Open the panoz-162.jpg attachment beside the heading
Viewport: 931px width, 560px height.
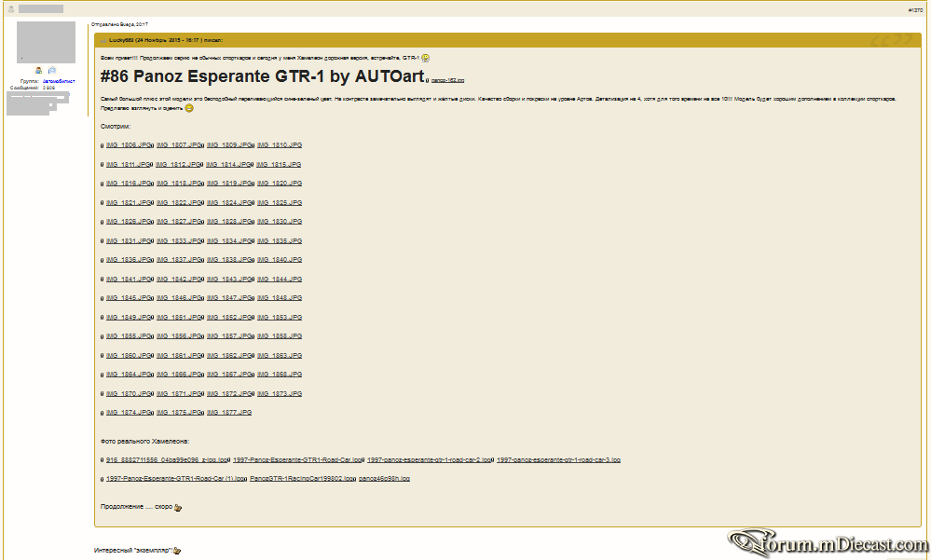tap(447, 80)
